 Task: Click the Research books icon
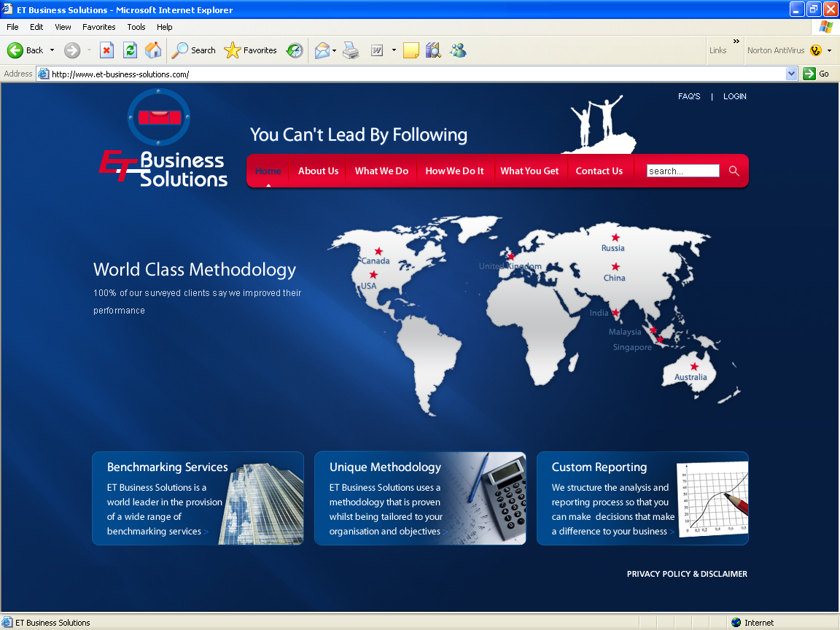(433, 50)
